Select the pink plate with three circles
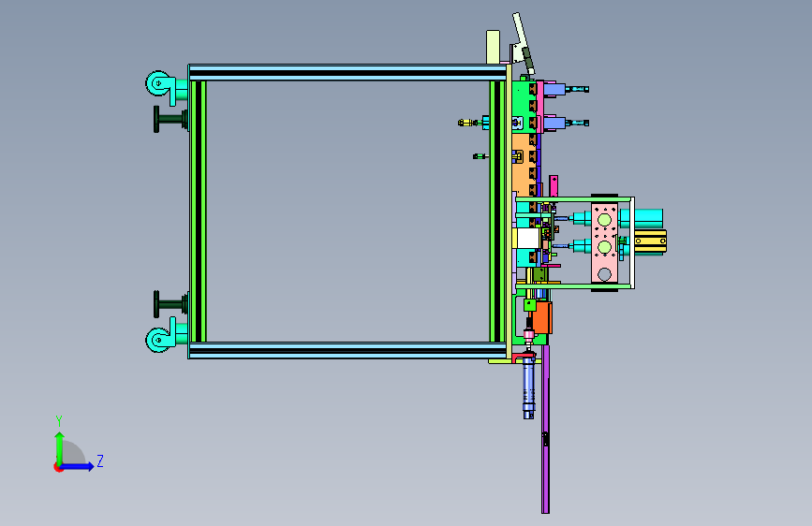 click(604, 242)
